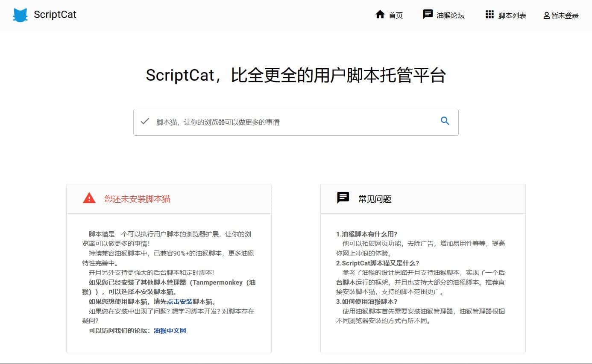Click the ScriptCat wordmark text
The width and height of the screenshot is (592, 364).
coord(55,14)
